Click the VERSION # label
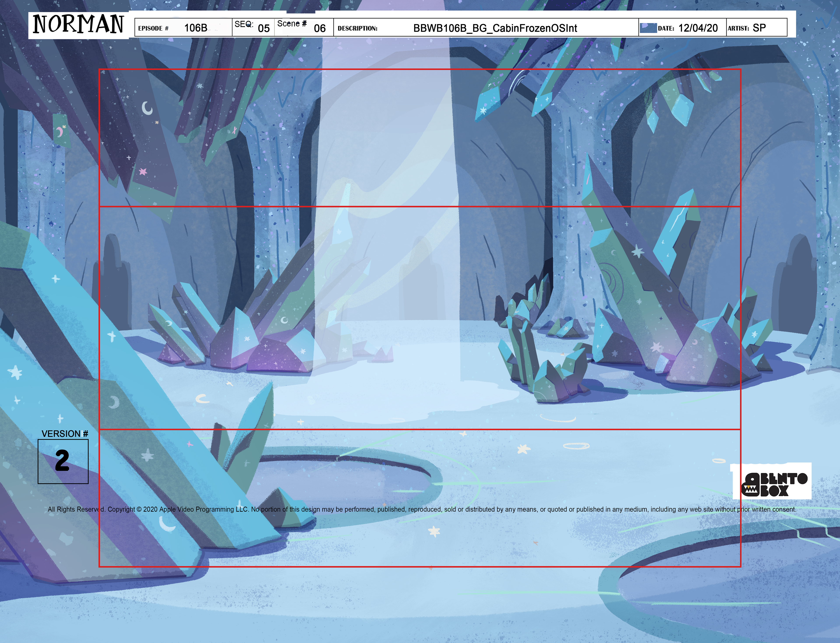This screenshot has width=840, height=643. click(x=65, y=434)
